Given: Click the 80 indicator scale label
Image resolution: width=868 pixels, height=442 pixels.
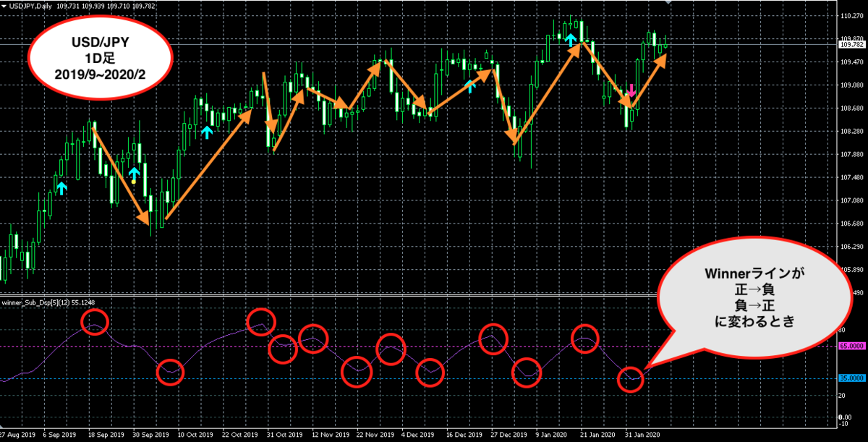Looking at the screenshot, I should coord(842,330).
